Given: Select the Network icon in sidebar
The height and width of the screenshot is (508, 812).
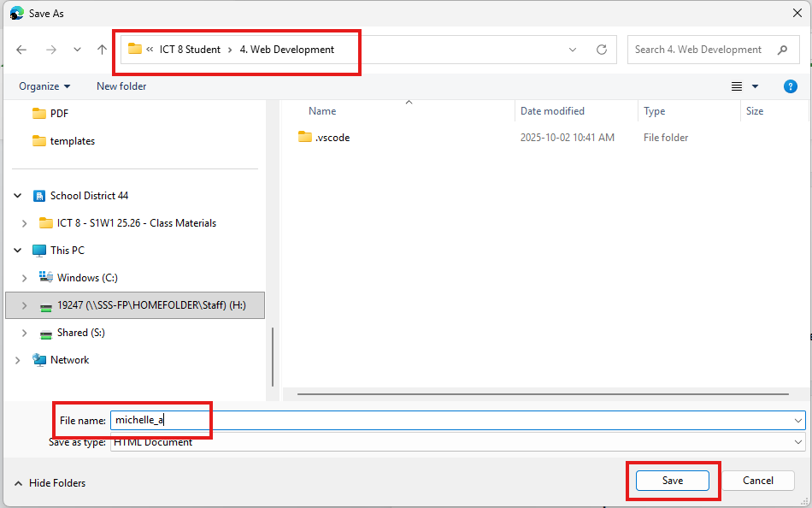Looking at the screenshot, I should [39, 360].
